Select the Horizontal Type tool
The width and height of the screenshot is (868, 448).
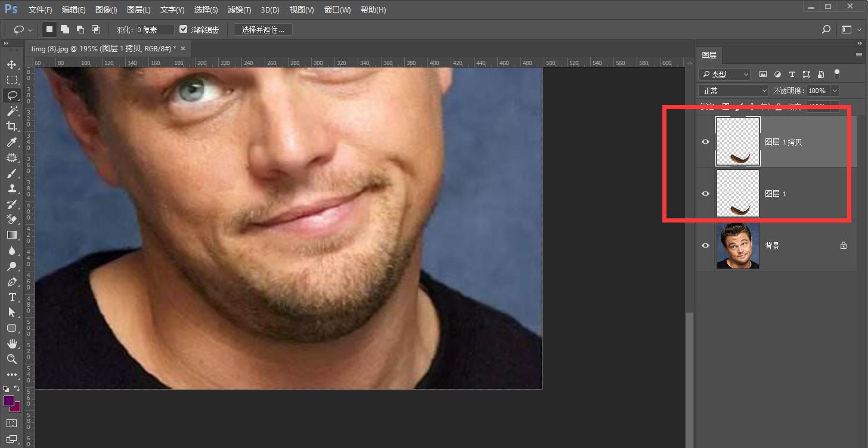tap(11, 297)
